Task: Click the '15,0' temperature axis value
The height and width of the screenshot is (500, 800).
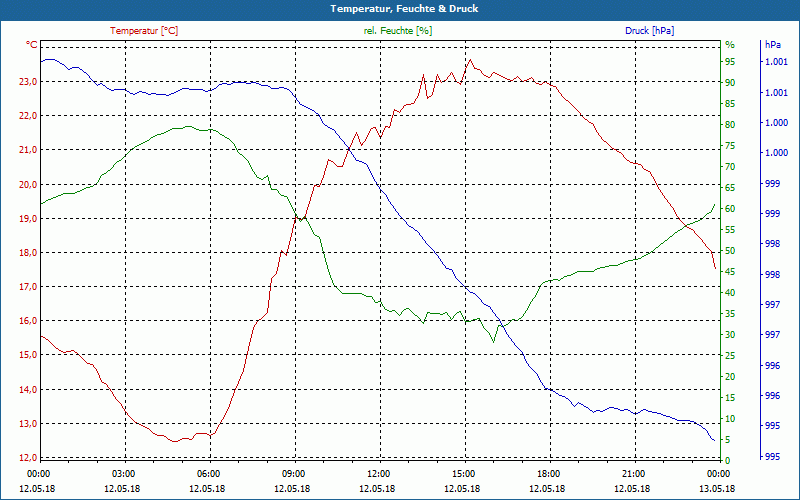Action: pyautogui.click(x=28, y=355)
